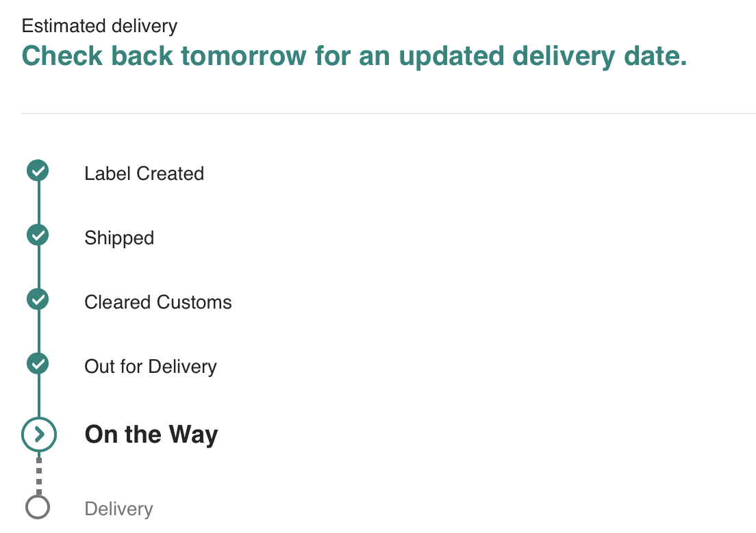Click the Cleared Customs step label
The image size is (756, 533).
158,302
